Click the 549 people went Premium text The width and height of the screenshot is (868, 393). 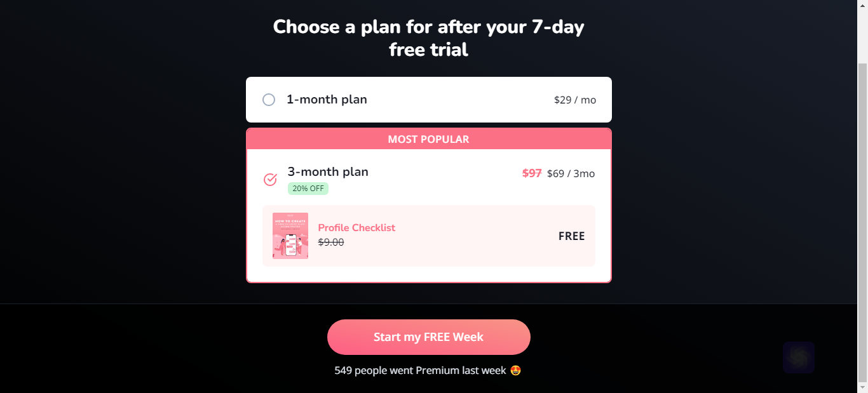[421, 370]
